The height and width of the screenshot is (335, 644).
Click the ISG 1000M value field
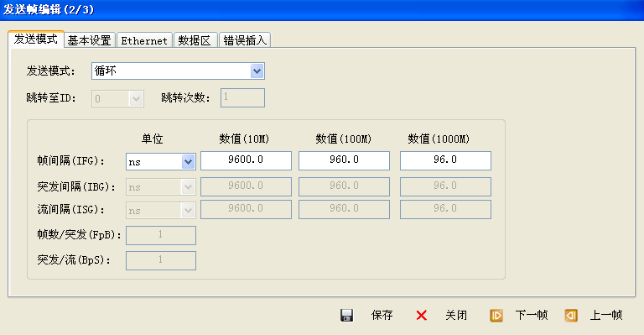pos(445,209)
